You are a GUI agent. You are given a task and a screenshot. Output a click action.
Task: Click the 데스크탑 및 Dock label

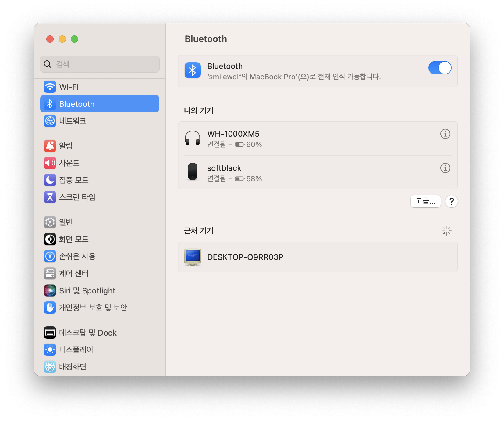click(88, 333)
